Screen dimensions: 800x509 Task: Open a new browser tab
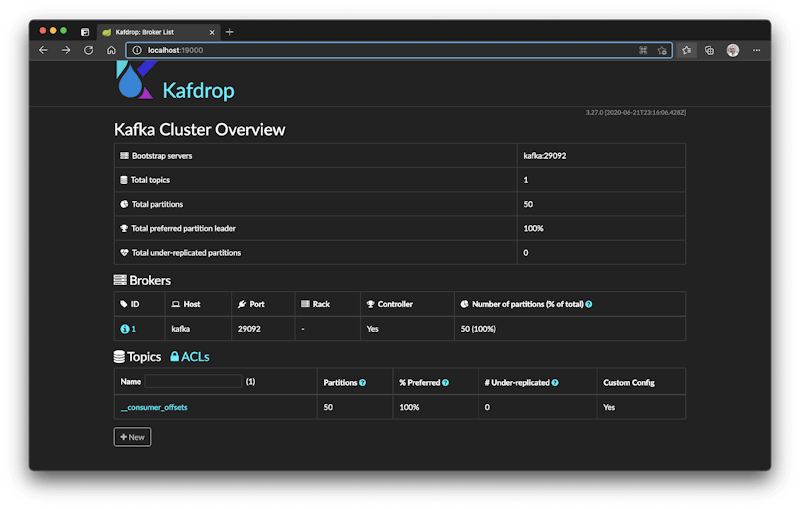[229, 32]
